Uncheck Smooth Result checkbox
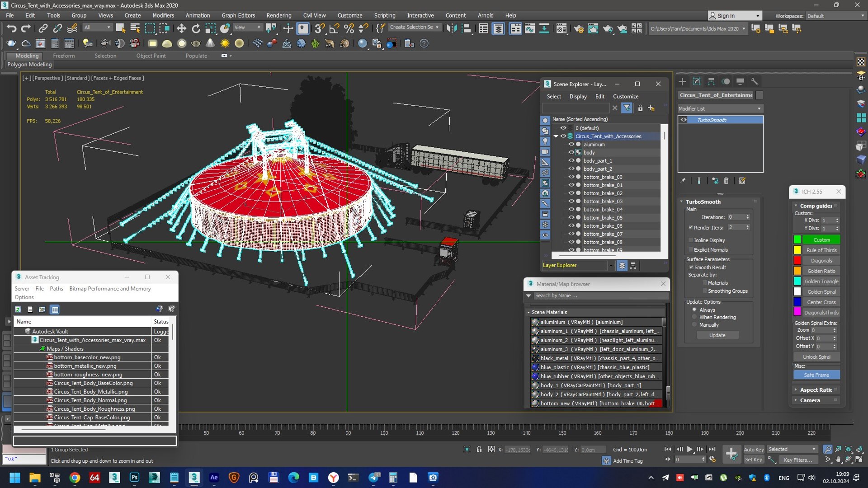The height and width of the screenshot is (488, 868). click(691, 267)
